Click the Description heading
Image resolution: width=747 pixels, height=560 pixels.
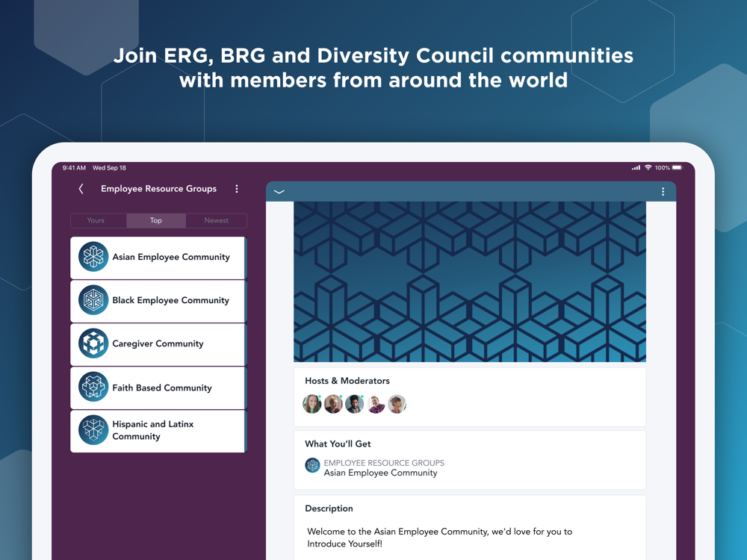click(x=329, y=508)
